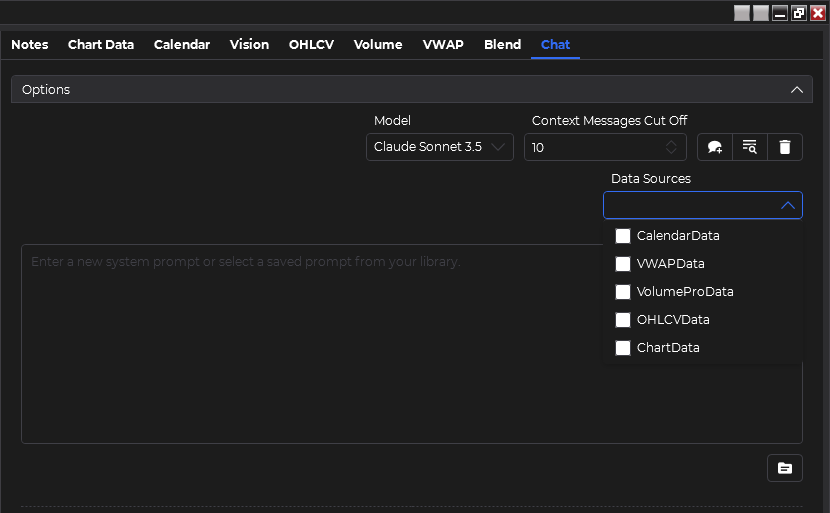Click the Context Messages Cut Off label
Viewport: 830px width, 513px height.
pos(609,121)
